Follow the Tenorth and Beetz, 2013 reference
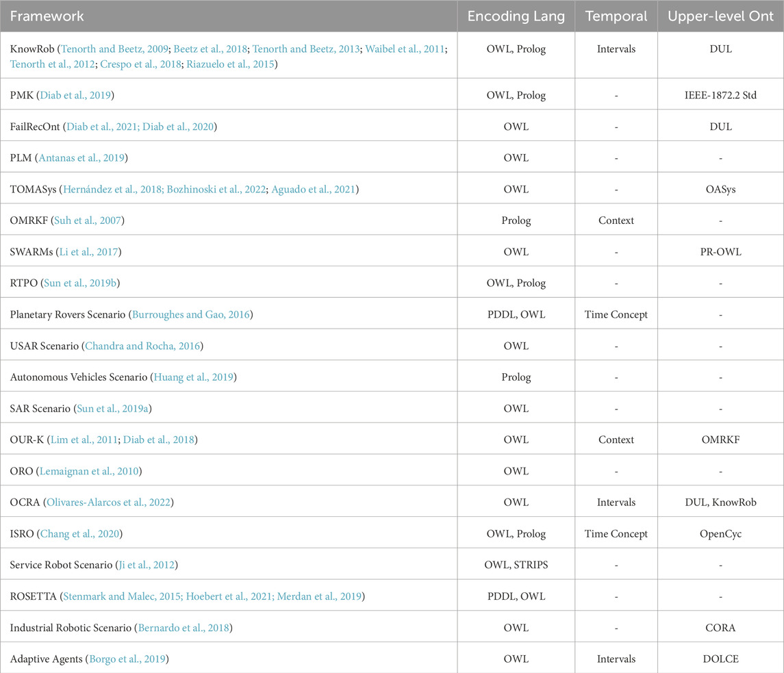This screenshot has width=784, height=673. coord(306,49)
